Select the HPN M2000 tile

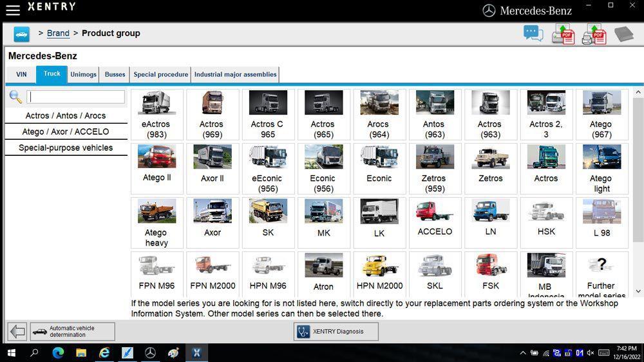click(379, 274)
